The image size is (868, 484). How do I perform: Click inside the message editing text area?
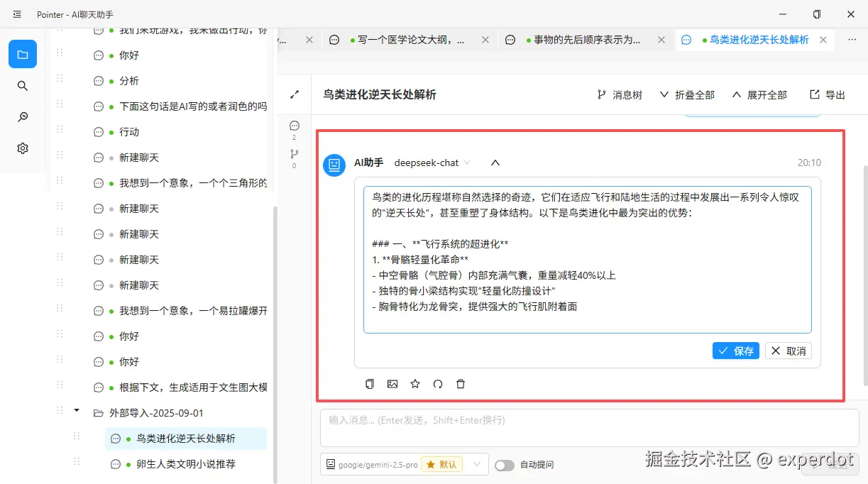[x=588, y=260]
